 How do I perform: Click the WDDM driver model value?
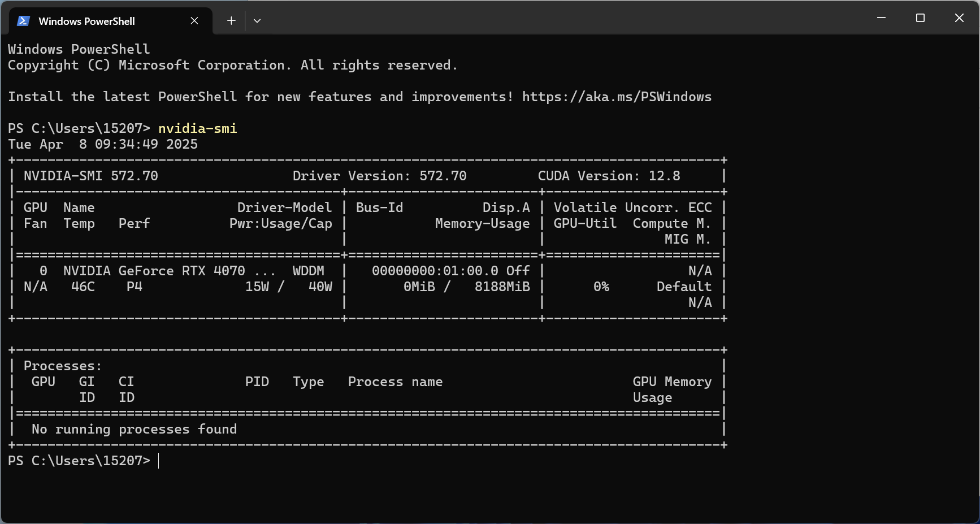coord(309,271)
